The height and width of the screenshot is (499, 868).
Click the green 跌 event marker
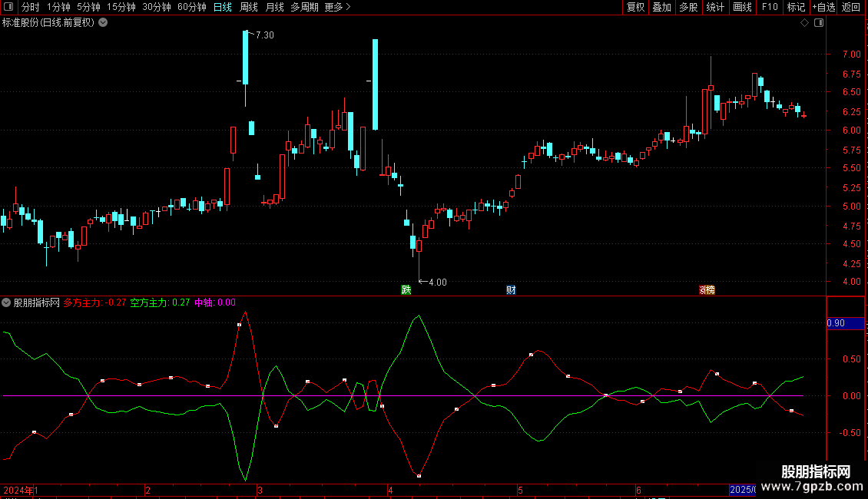406,290
